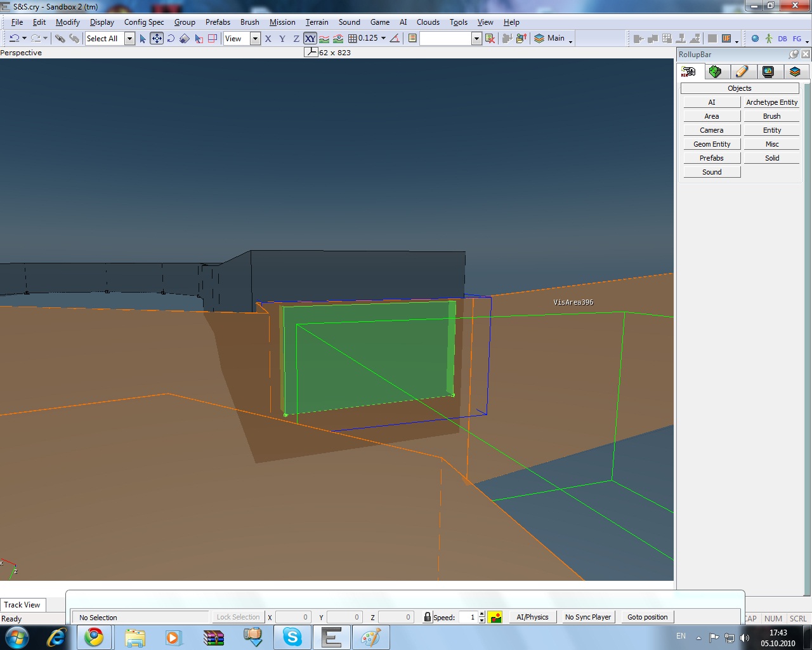Click the Skype icon in taskbar
The image size is (812, 650).
pos(292,637)
